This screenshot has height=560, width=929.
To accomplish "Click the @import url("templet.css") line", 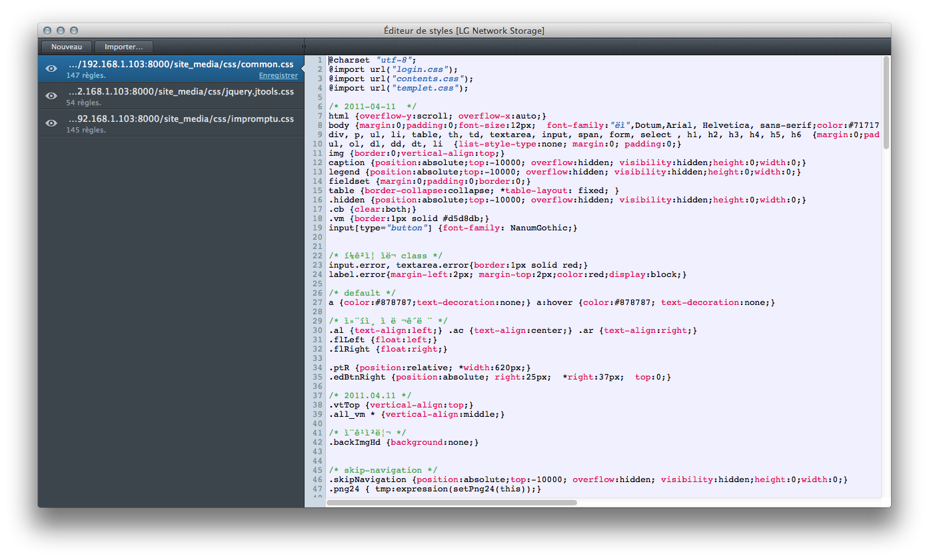I will tap(399, 88).
